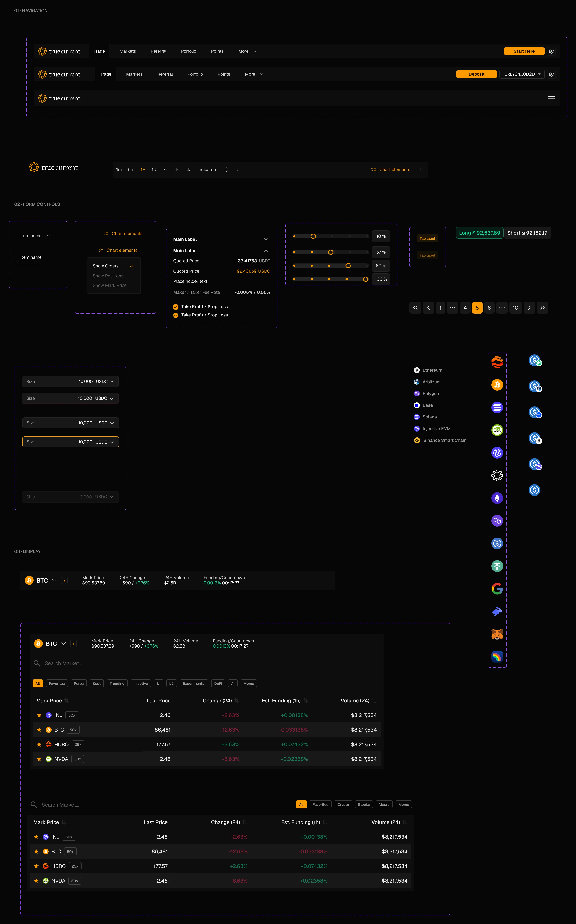The height and width of the screenshot is (924, 576).
Task: Pick the Rainbow wallet icon
Action: pyautogui.click(x=497, y=657)
